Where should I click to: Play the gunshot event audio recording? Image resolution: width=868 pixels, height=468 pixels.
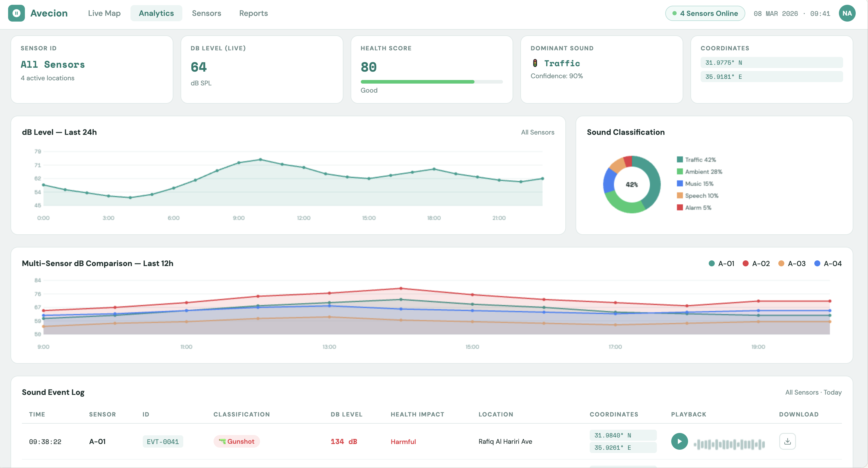[679, 441]
